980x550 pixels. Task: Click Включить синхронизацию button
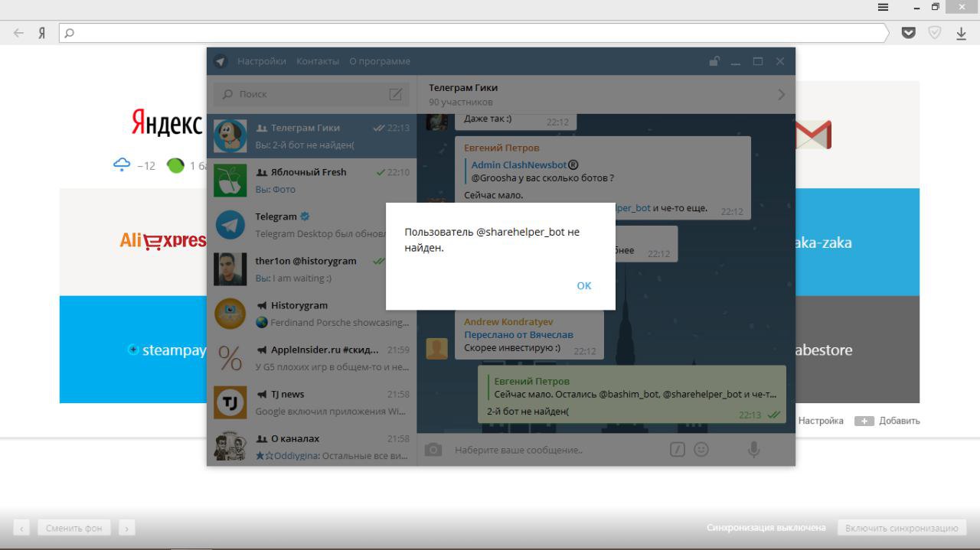click(x=902, y=528)
